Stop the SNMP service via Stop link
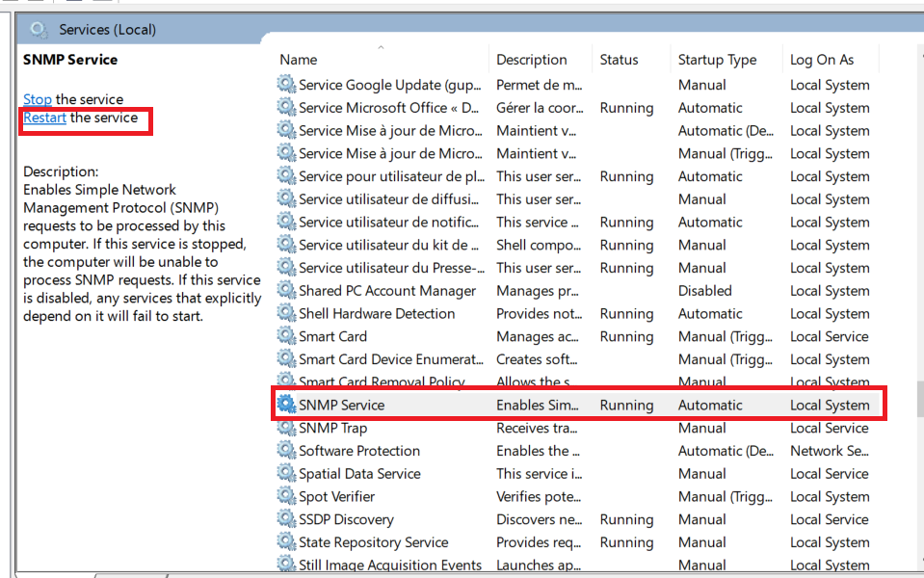 point(38,99)
